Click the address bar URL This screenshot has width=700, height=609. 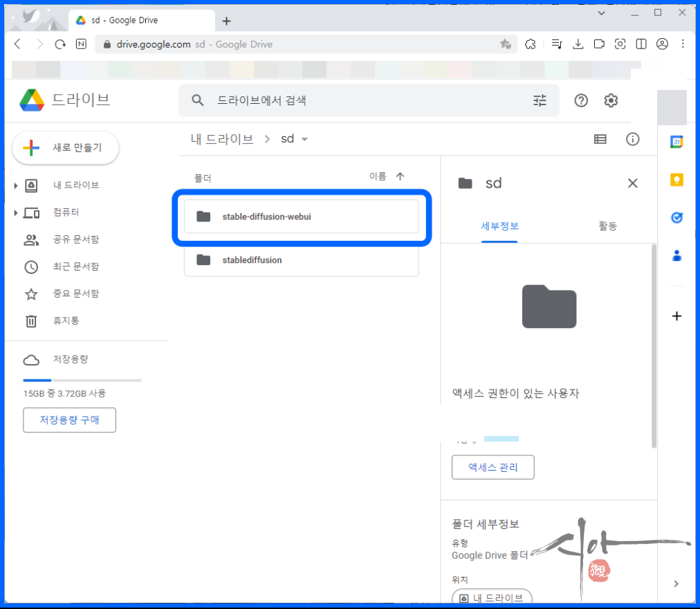click(154, 44)
